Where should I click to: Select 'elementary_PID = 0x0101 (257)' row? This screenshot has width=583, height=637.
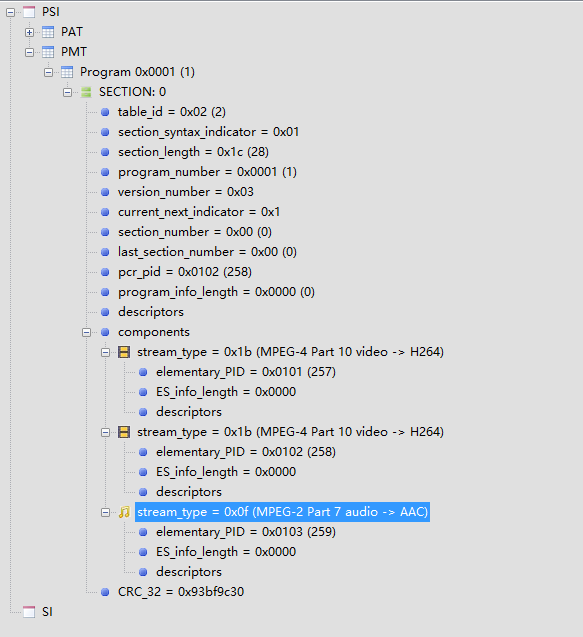pos(246,372)
